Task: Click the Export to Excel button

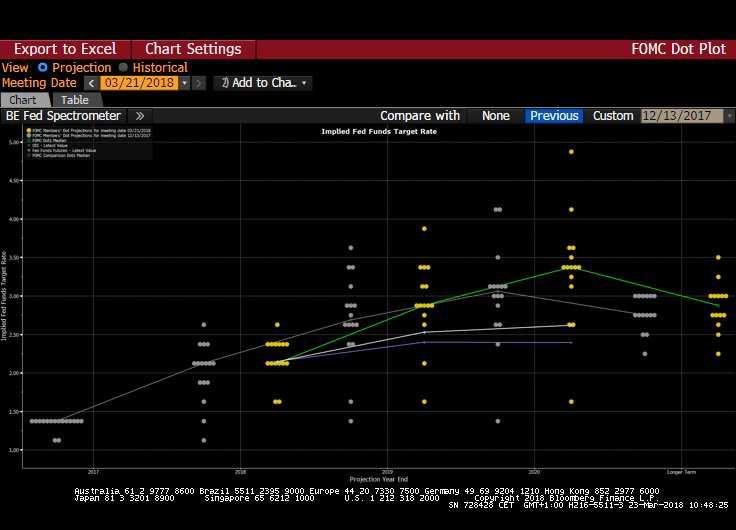Action: pyautogui.click(x=65, y=49)
